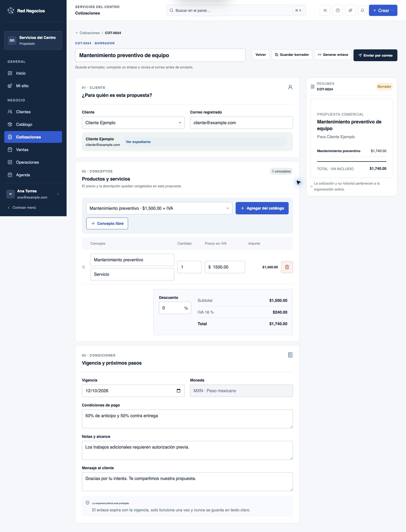Click Guardar borrador
406x532 pixels.
pyautogui.click(x=292, y=55)
